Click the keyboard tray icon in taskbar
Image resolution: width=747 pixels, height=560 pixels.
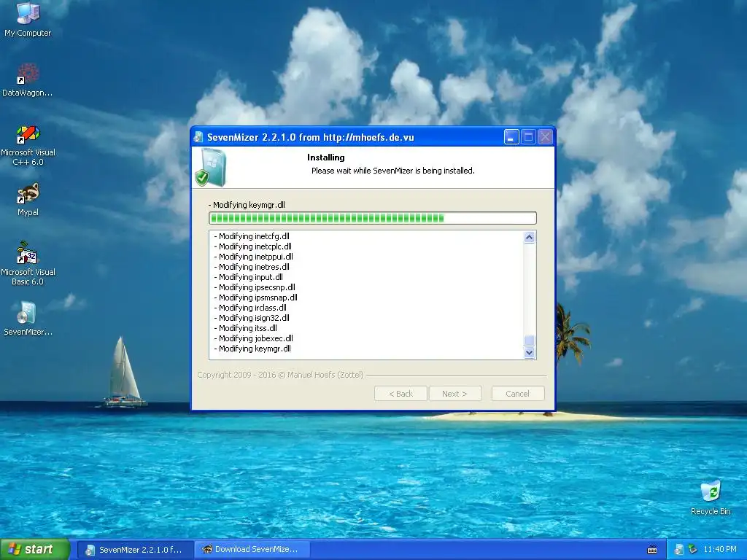point(652,550)
